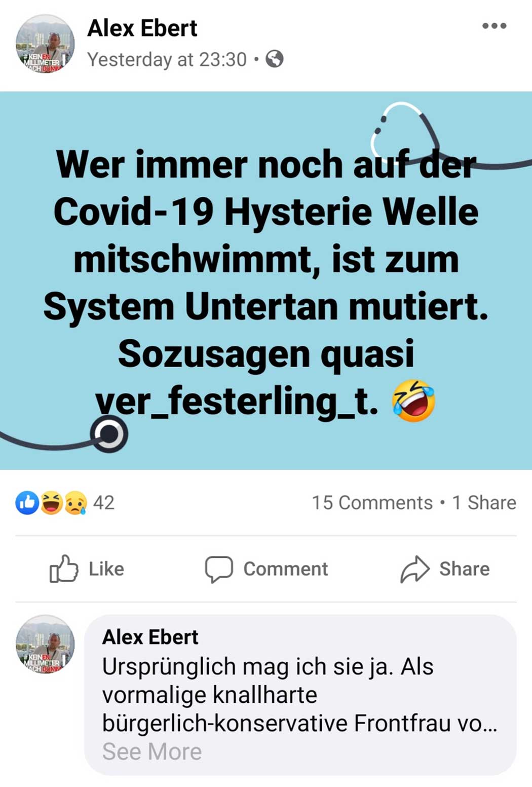Image resolution: width=532 pixels, height=787 pixels.
Task: Tap the thumbs-up Like icon
Action: [x=64, y=568]
